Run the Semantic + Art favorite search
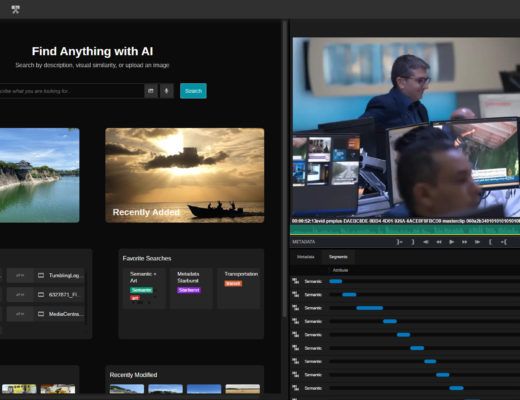This screenshot has width=520, height=400. 144,288
